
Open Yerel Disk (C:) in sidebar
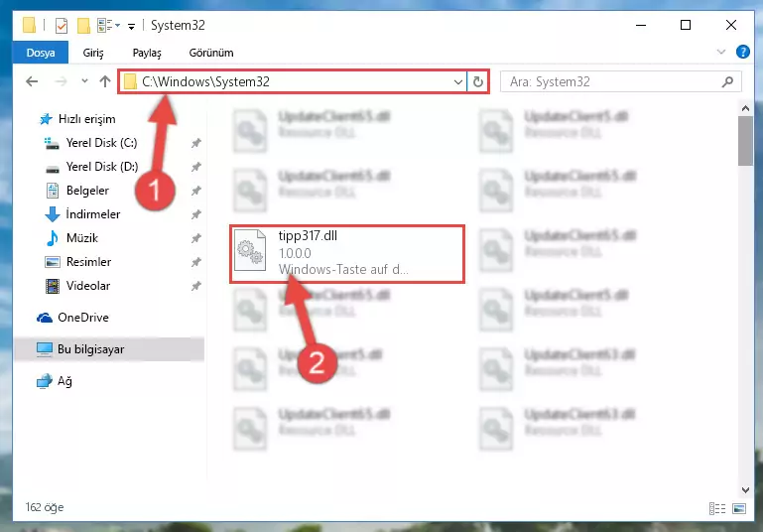pyautogui.click(x=101, y=143)
